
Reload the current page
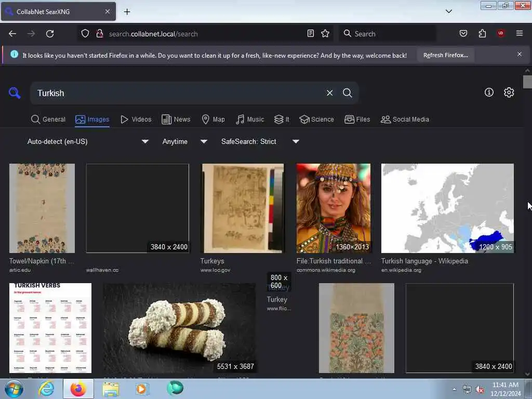[x=50, y=34]
